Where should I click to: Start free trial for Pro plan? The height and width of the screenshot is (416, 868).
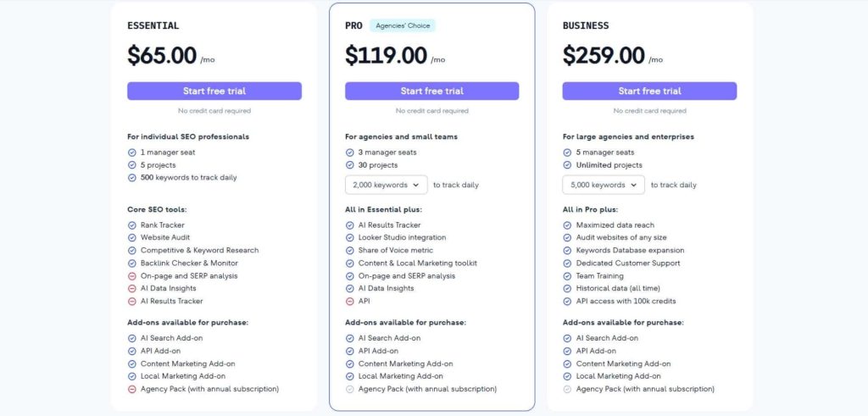point(432,91)
